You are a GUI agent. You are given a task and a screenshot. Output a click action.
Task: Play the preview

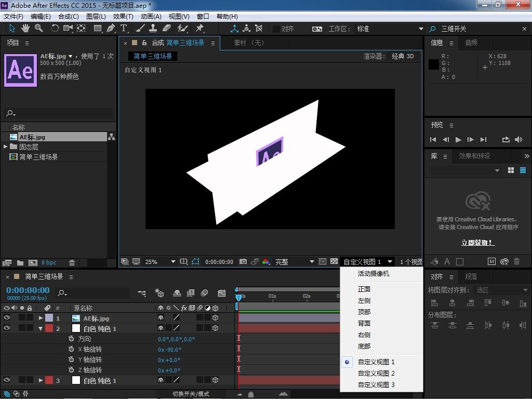(458, 139)
